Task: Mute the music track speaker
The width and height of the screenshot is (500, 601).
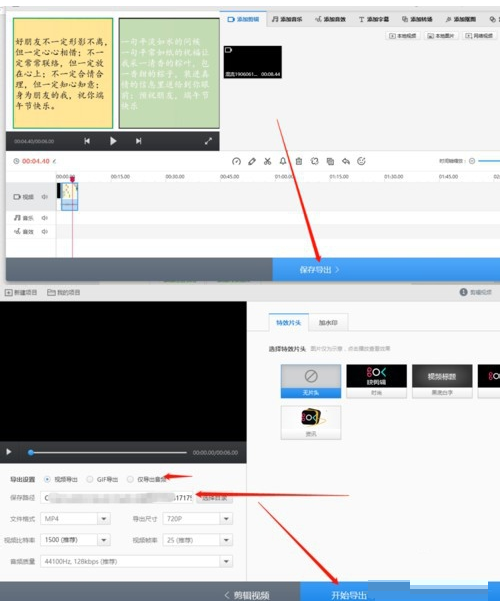Action: pos(45,218)
